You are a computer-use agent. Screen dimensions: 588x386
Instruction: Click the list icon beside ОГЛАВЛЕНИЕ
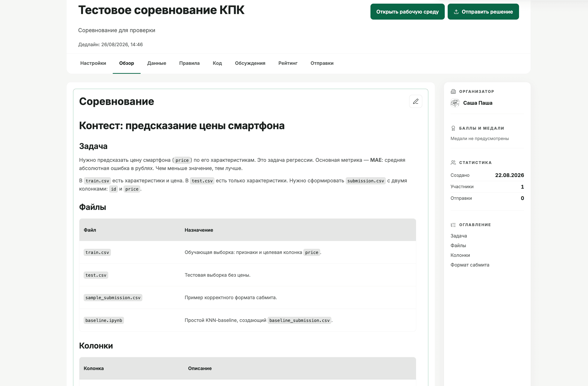tap(453, 225)
